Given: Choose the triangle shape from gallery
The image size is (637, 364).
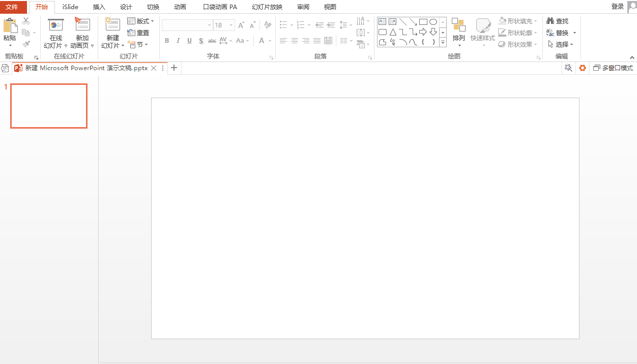Looking at the screenshot, I should pos(392,32).
